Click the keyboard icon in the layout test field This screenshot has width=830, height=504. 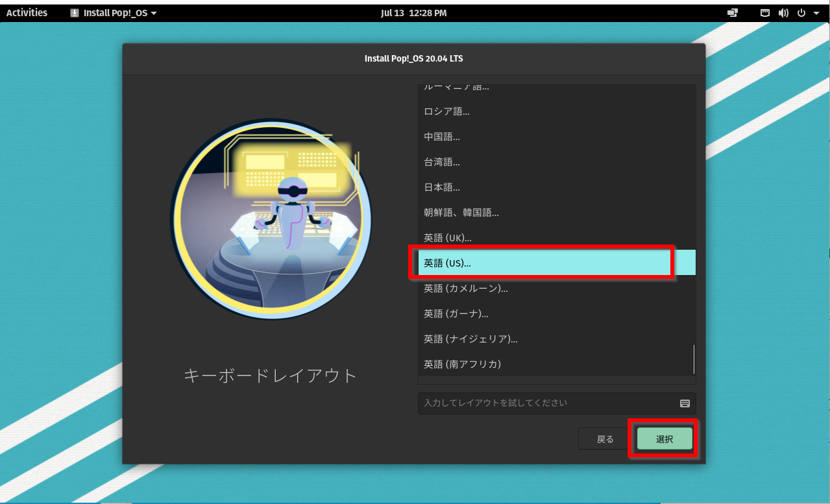click(685, 403)
